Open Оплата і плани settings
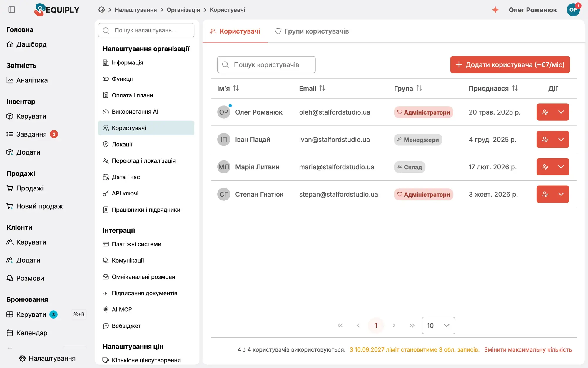588x368 pixels. point(146,95)
